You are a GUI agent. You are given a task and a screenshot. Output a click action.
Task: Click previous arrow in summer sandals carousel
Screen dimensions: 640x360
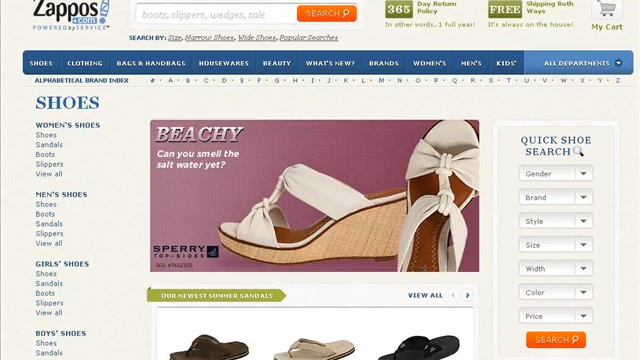[x=453, y=295]
